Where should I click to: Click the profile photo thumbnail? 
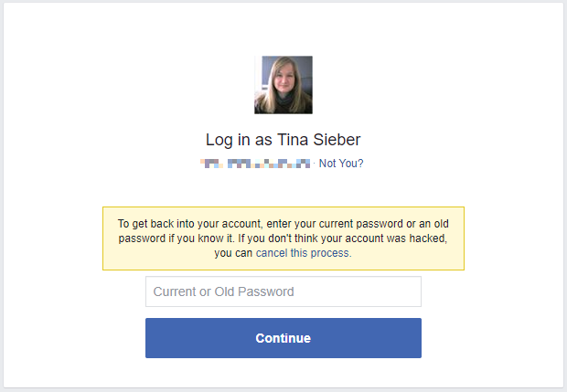283,85
